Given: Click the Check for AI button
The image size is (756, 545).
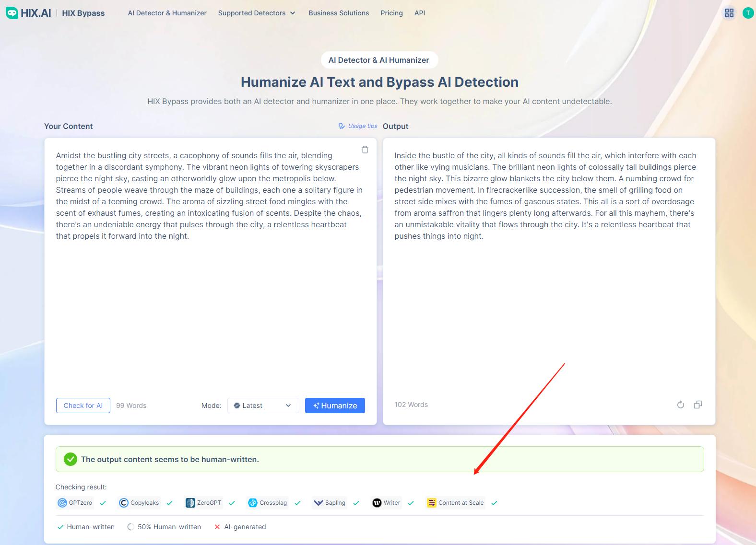Looking at the screenshot, I should [x=83, y=406].
